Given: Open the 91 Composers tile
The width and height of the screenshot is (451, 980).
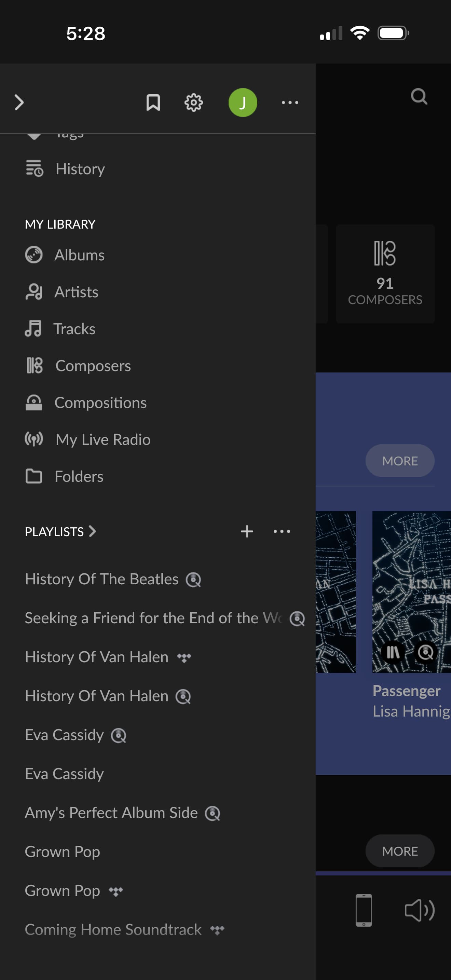Looking at the screenshot, I should coord(385,274).
